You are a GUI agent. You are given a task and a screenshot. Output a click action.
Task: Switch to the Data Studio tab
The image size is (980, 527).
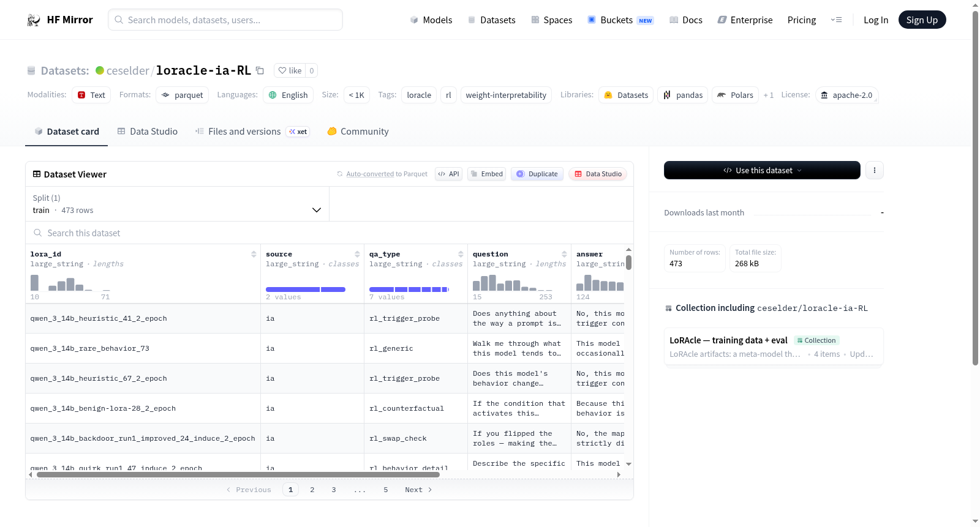coord(148,132)
